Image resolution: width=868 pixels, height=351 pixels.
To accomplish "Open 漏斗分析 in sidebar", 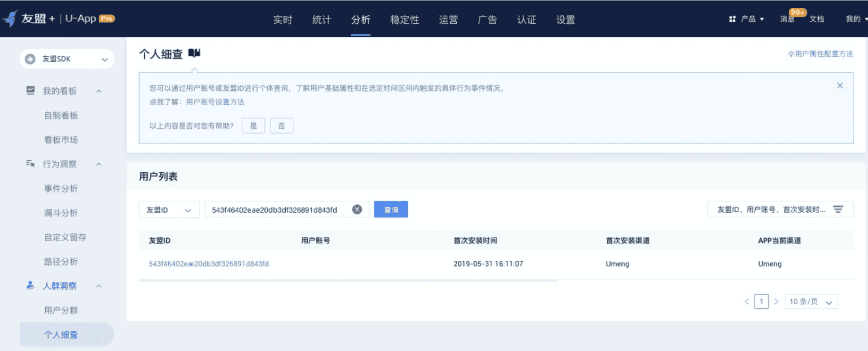I will tap(61, 213).
